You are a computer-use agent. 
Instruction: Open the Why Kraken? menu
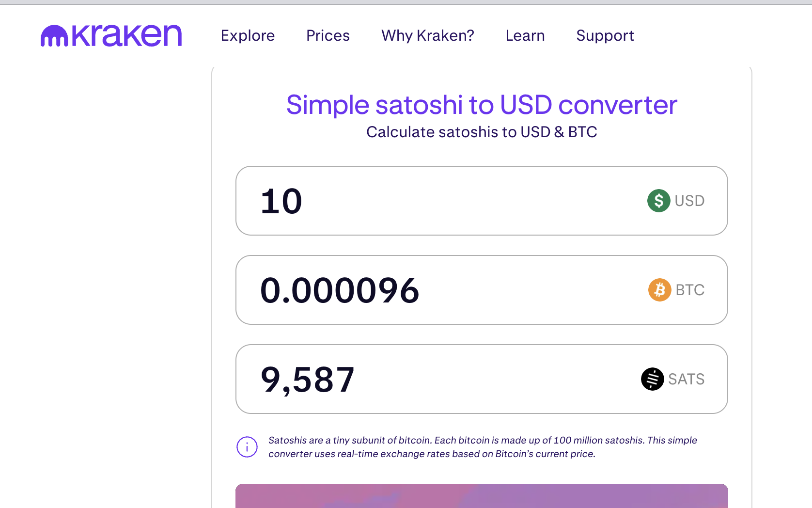[428, 35]
